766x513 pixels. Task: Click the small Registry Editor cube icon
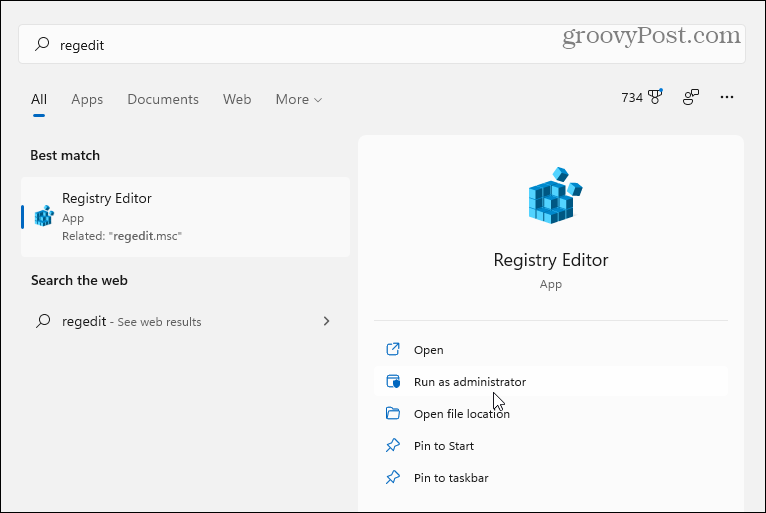44,217
